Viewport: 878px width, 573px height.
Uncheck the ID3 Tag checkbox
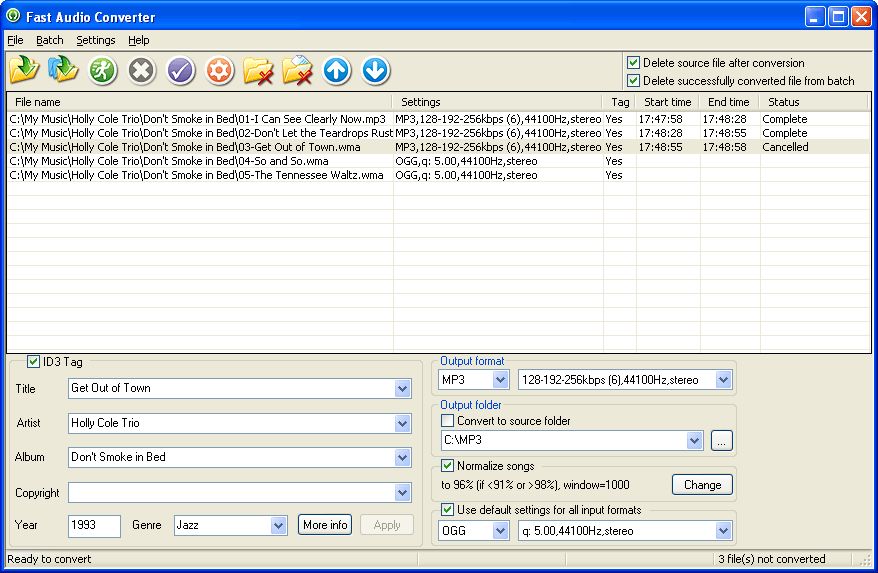pos(33,362)
